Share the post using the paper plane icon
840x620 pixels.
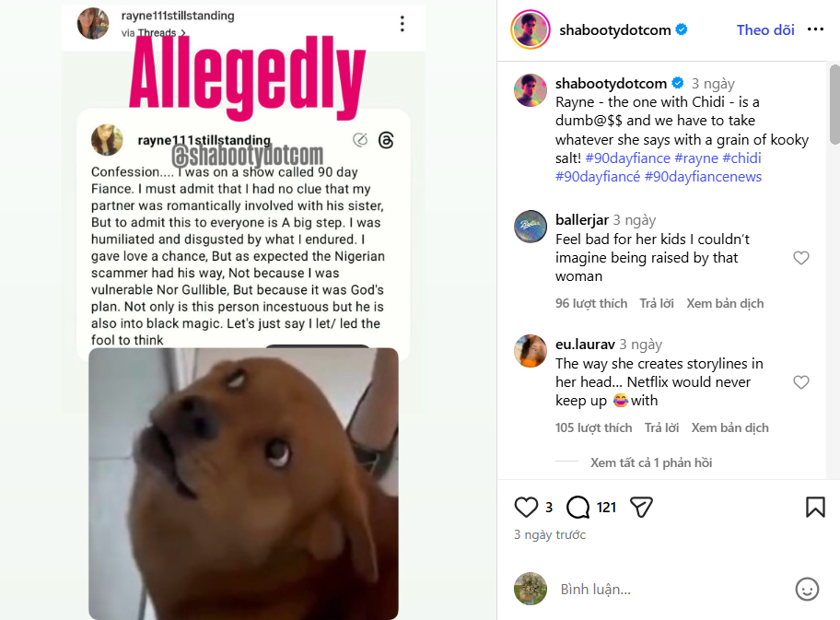coord(641,507)
